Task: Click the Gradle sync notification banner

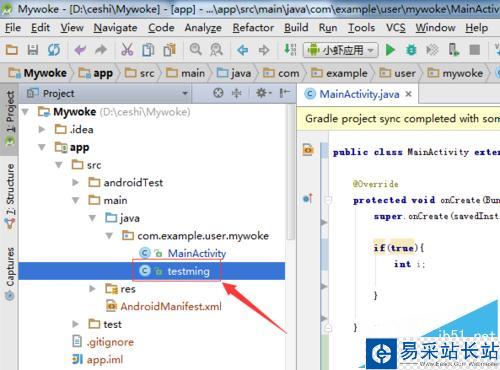Action: click(x=398, y=119)
